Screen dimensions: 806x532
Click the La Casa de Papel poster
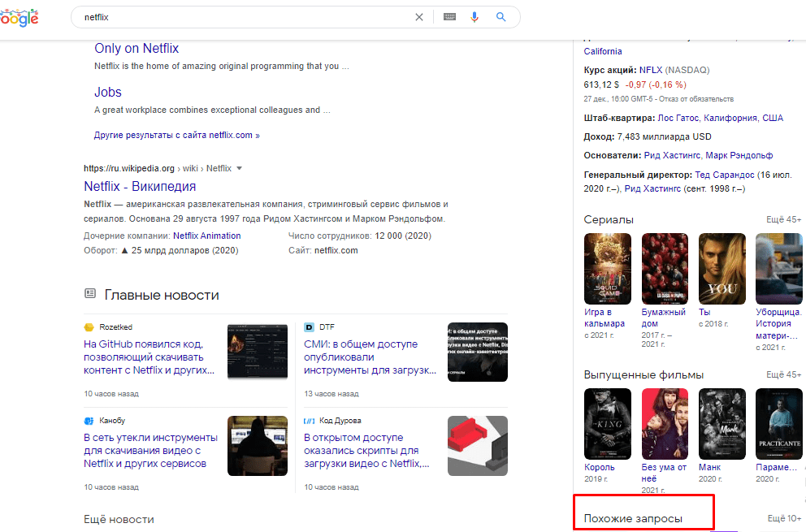[x=665, y=269]
